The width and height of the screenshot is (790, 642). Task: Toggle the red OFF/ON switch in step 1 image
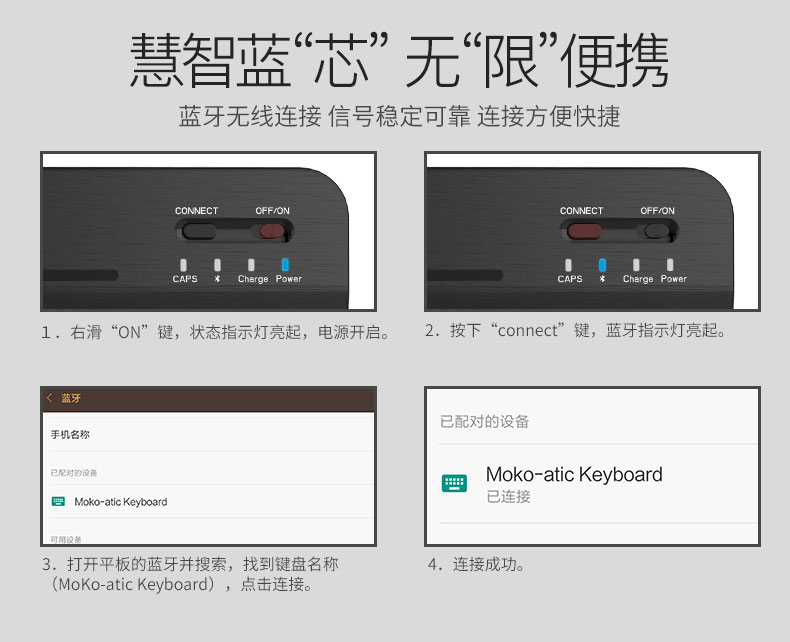coord(272,231)
